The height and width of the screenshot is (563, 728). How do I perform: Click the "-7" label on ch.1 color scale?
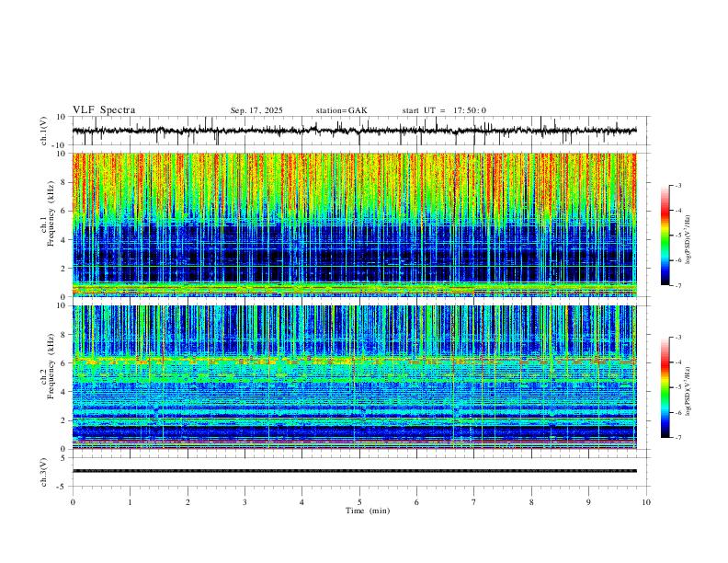678,285
